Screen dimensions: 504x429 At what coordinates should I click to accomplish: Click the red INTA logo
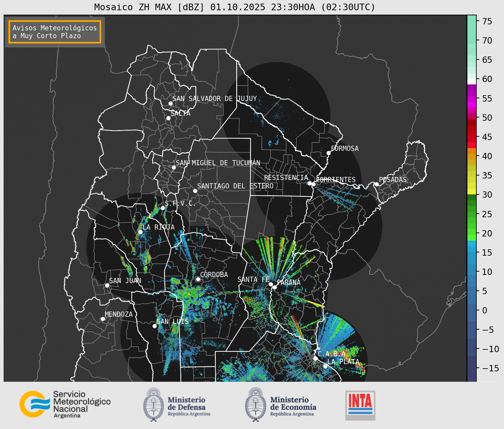[x=360, y=405]
